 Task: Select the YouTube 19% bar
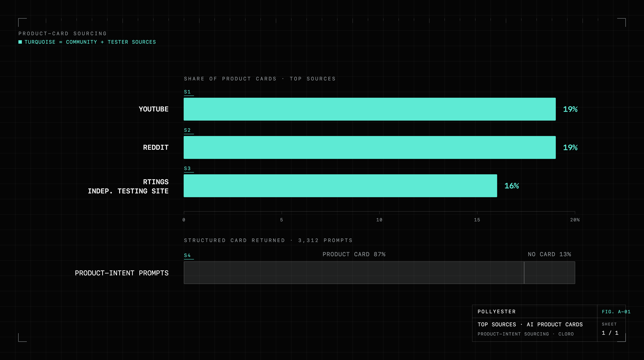(370, 109)
